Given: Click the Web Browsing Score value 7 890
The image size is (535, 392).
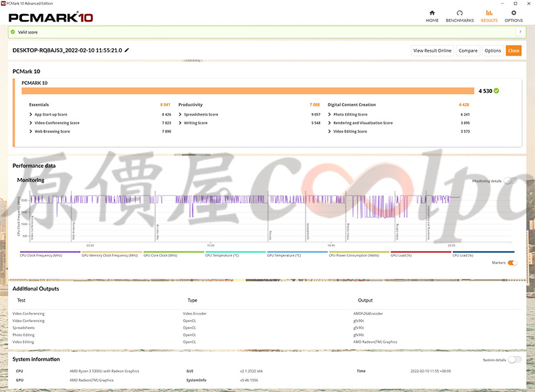Looking at the screenshot, I should click(x=167, y=131).
